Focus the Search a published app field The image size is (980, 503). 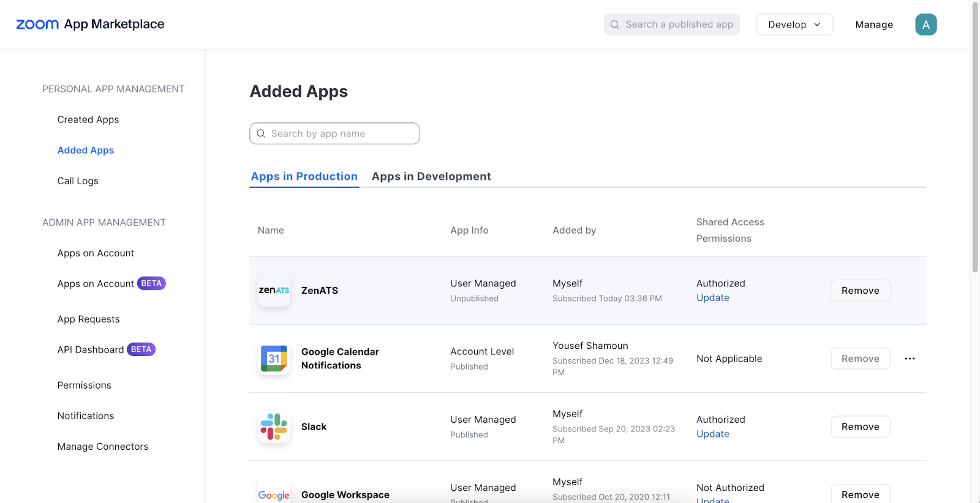672,24
